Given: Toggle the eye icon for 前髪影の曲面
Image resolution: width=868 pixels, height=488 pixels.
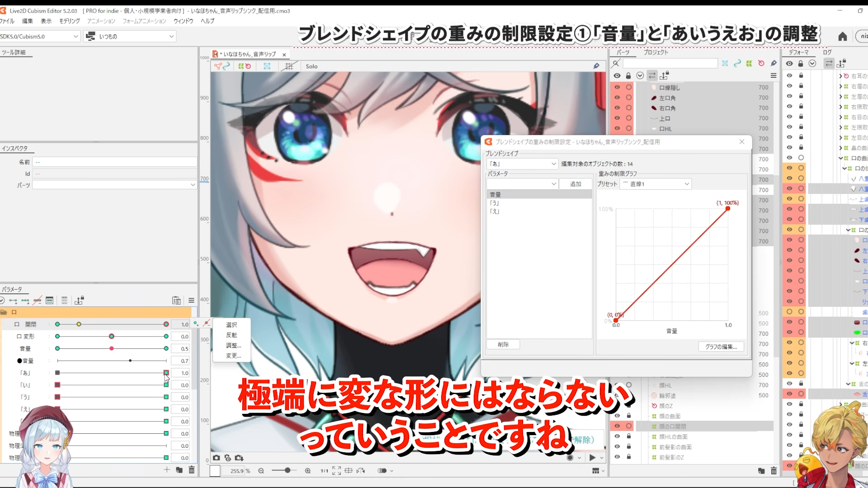Looking at the screenshot, I should 618,447.
